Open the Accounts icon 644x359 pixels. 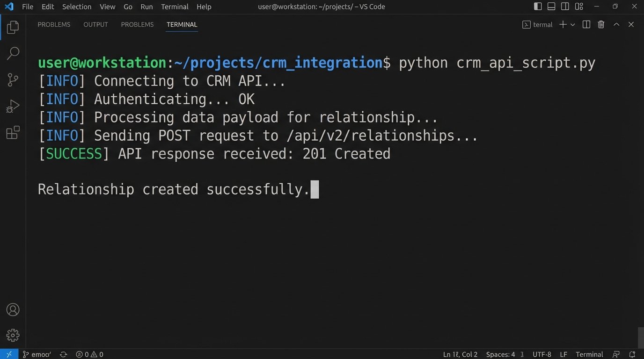pyautogui.click(x=13, y=309)
